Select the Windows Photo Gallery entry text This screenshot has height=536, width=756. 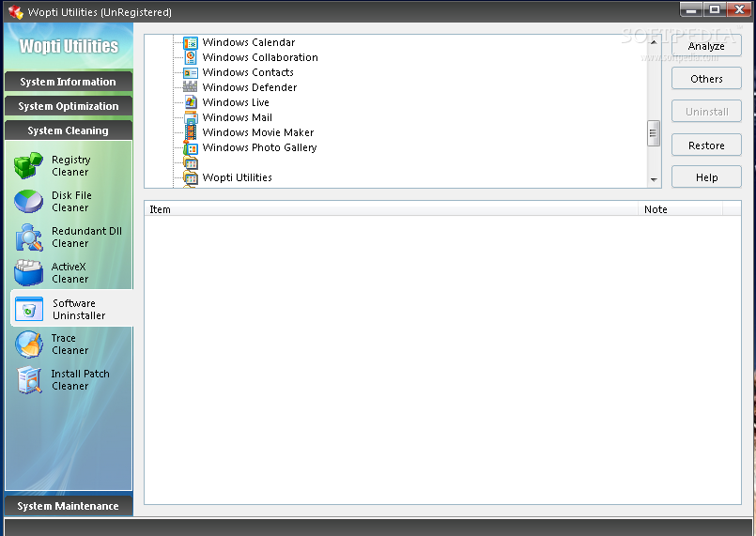click(x=260, y=147)
